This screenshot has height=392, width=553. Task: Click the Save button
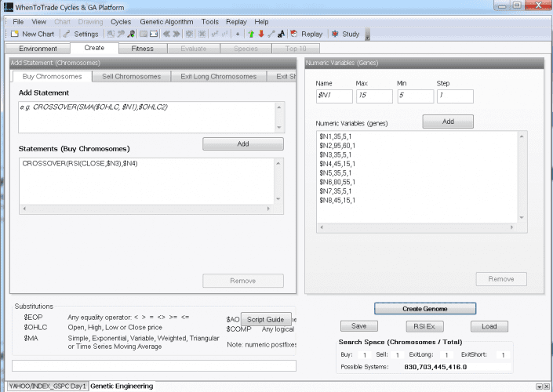point(359,326)
